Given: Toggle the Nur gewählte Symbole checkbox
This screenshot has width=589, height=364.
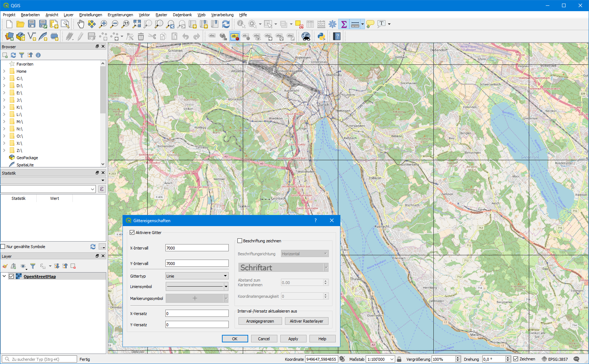Looking at the screenshot, I should point(3,247).
